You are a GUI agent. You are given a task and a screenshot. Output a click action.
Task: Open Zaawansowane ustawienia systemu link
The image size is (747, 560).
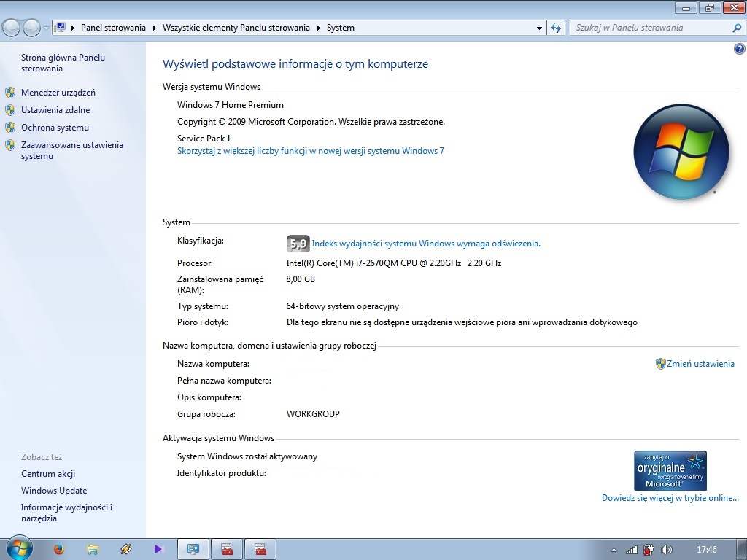[x=72, y=150]
